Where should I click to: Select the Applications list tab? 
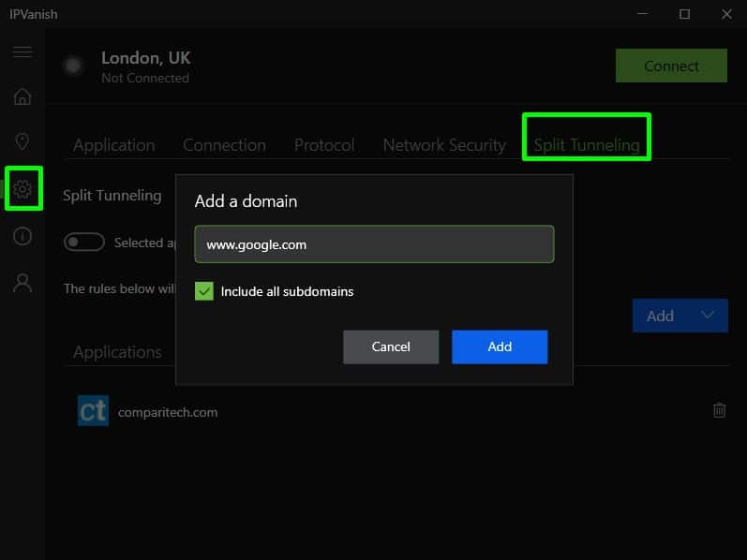click(x=118, y=352)
